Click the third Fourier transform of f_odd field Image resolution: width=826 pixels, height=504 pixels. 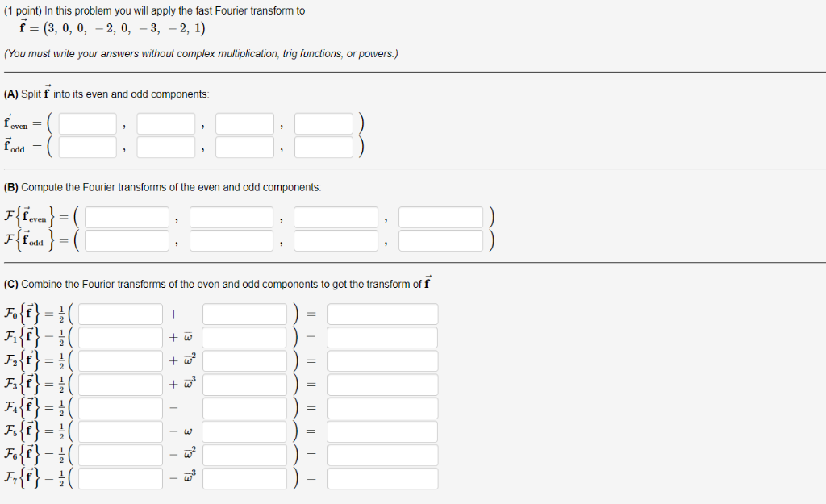coord(336,240)
